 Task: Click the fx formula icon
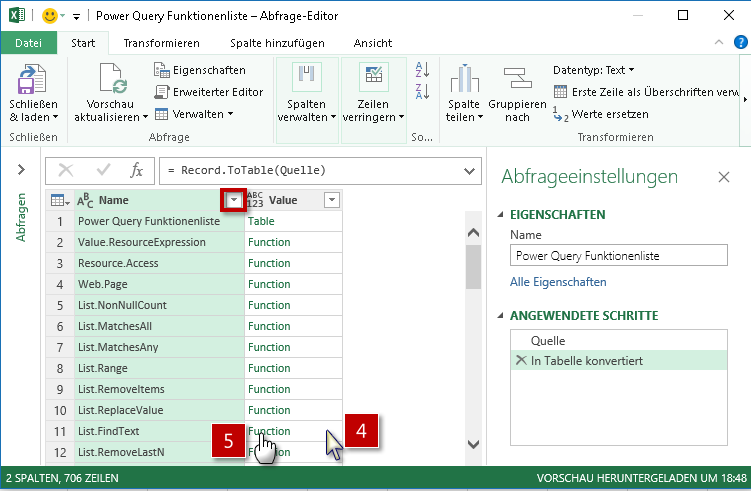click(x=137, y=170)
